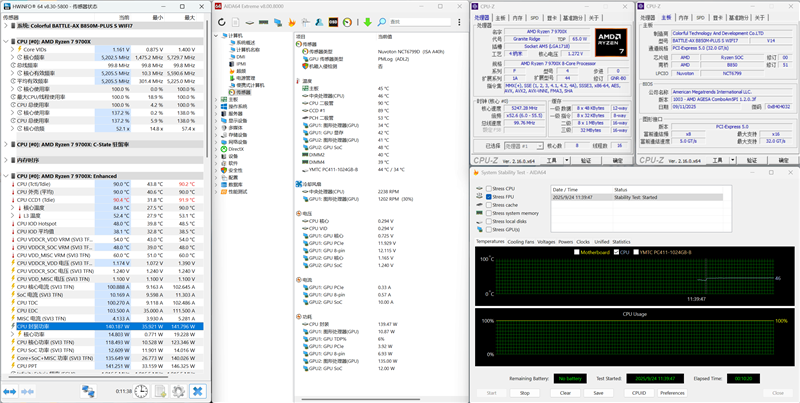Check the Motherboard graph legend checkbox
Viewport: 800px width, 403px height.
tap(577, 252)
